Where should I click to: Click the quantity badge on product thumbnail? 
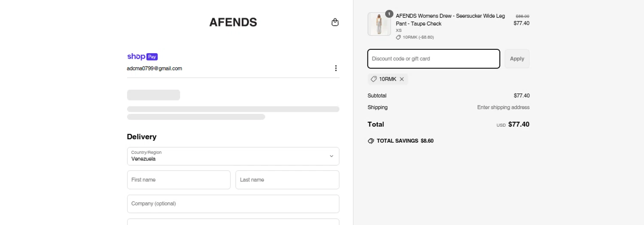389,14
